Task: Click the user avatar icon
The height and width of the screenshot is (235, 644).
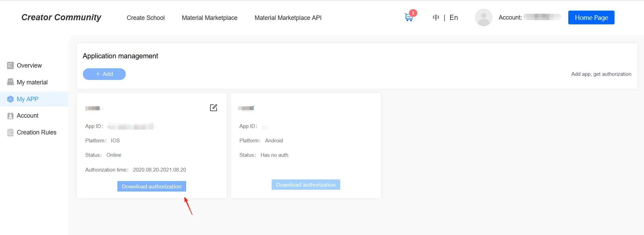Action: click(x=483, y=17)
